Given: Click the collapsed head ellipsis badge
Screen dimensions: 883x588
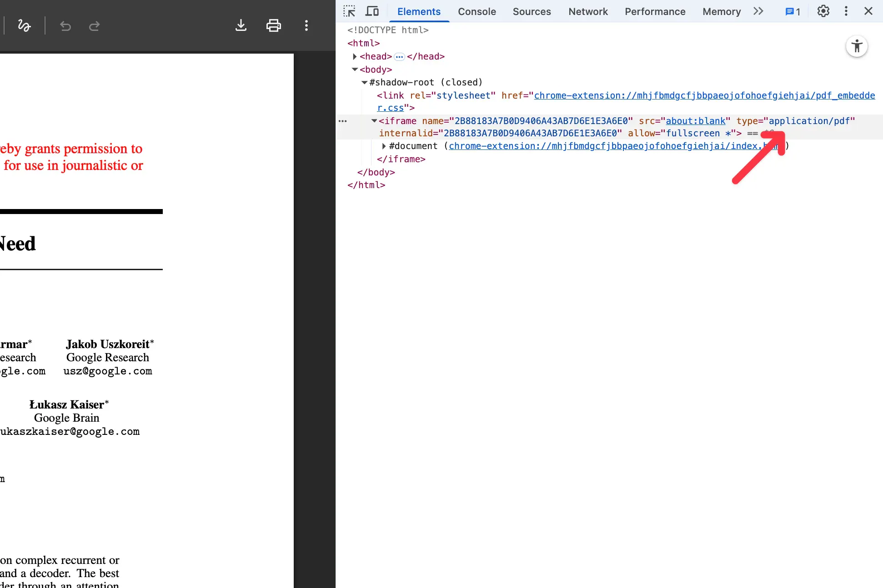Looking at the screenshot, I should [399, 57].
